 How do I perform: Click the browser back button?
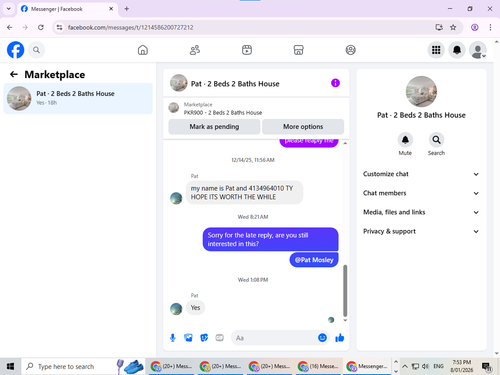tap(10, 27)
